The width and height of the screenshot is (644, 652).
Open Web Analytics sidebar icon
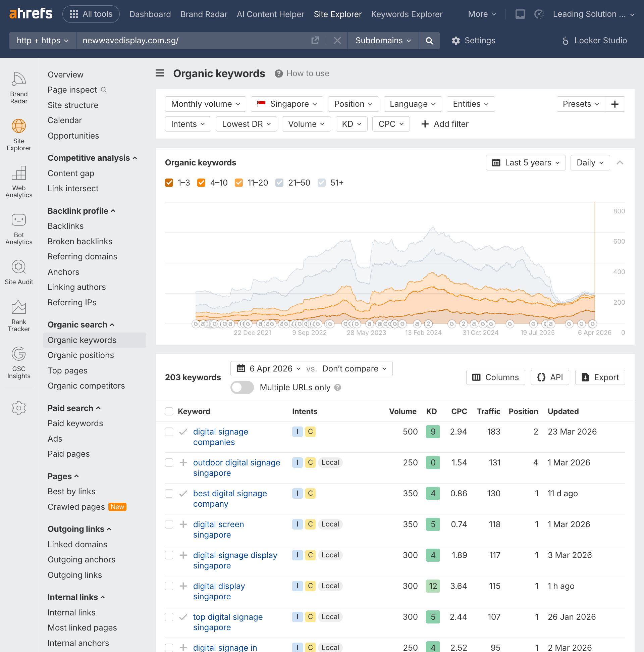tap(18, 182)
